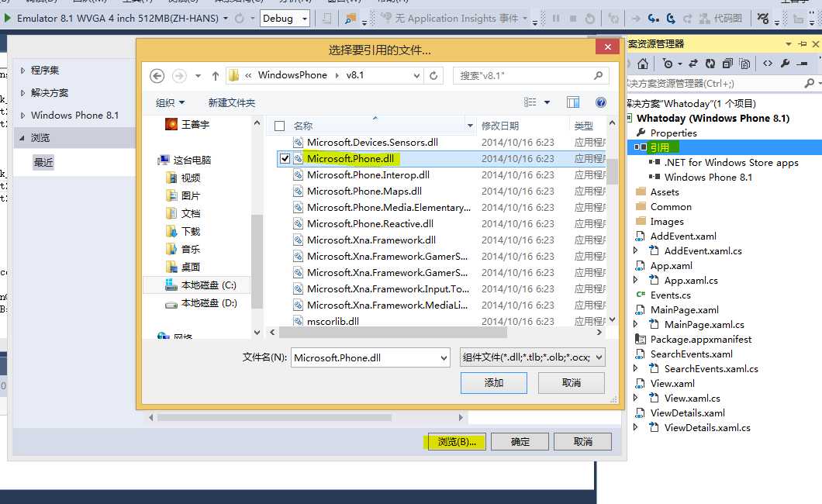The image size is (822, 504).
Task: Click the Collapse All icon in Solution Explorer
Action: 727,64
